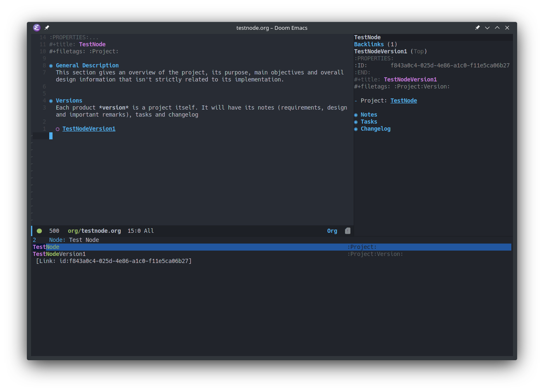Click the pin icon beside the Emacs logo
This screenshot has width=544, height=392.
(46, 28)
